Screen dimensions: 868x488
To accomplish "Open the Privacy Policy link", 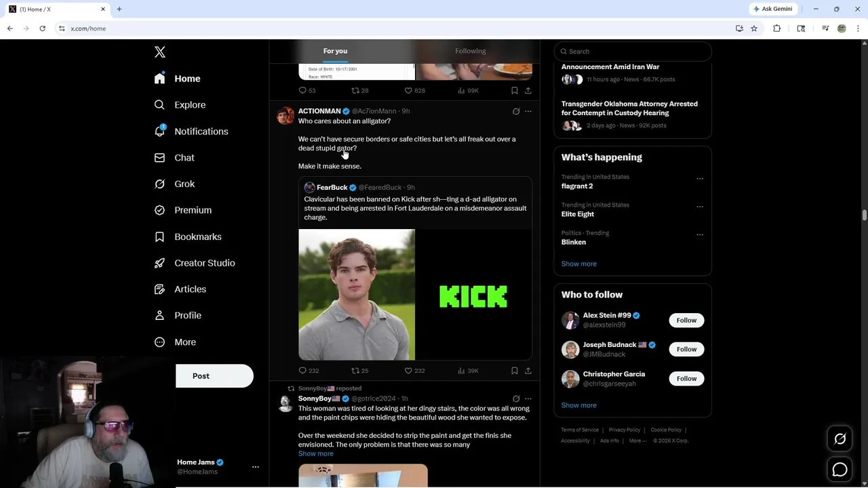I will [625, 430].
